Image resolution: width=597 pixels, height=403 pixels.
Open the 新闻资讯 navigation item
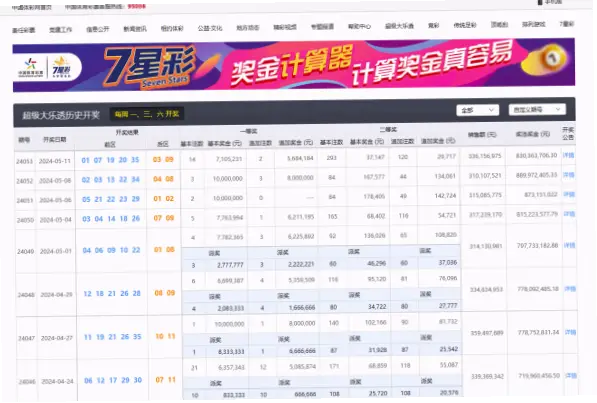(x=135, y=29)
